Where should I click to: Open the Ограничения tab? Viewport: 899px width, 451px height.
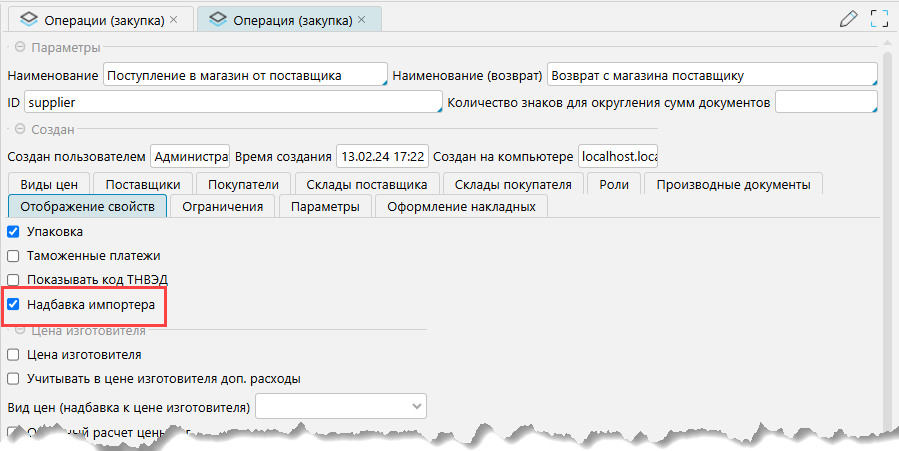pyautogui.click(x=223, y=207)
